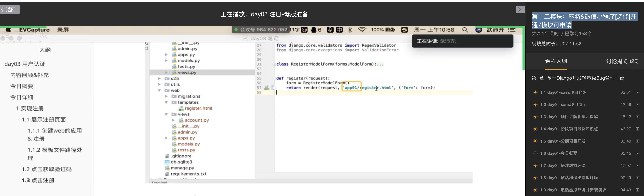Open the 录屏 menu in the menu bar
Screen dimensions: 644x196
coord(63,30)
